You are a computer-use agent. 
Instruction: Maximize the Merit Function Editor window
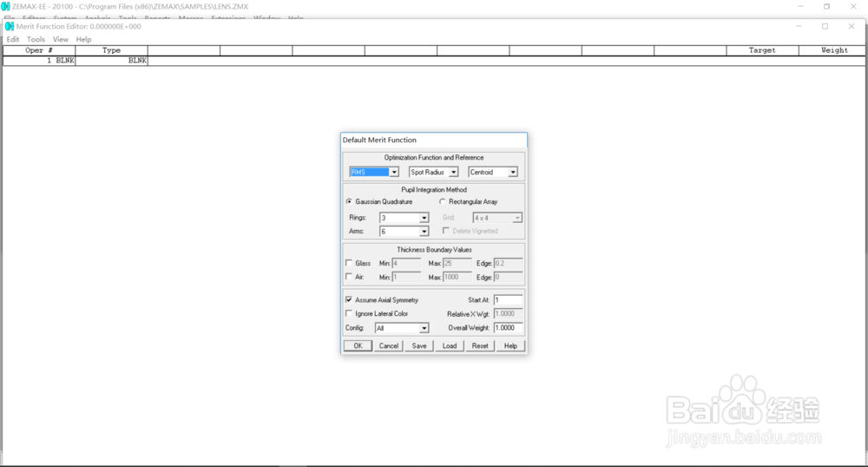click(825, 26)
